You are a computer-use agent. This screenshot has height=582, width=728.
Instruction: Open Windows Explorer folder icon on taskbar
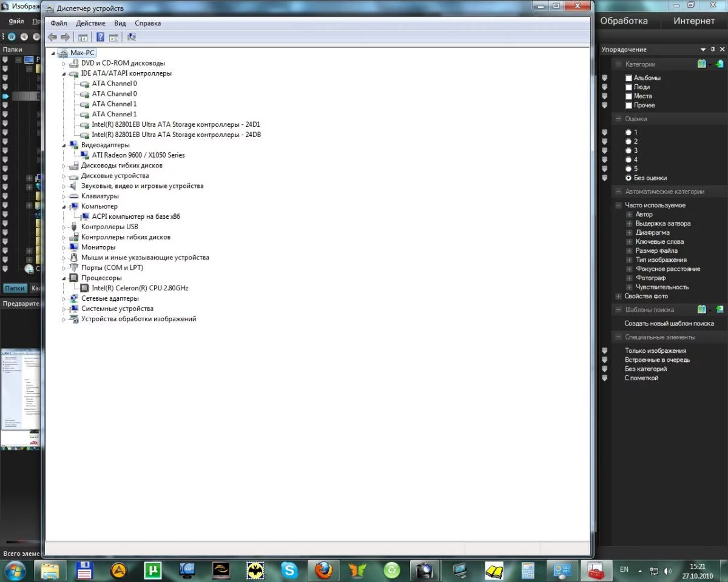(50, 570)
